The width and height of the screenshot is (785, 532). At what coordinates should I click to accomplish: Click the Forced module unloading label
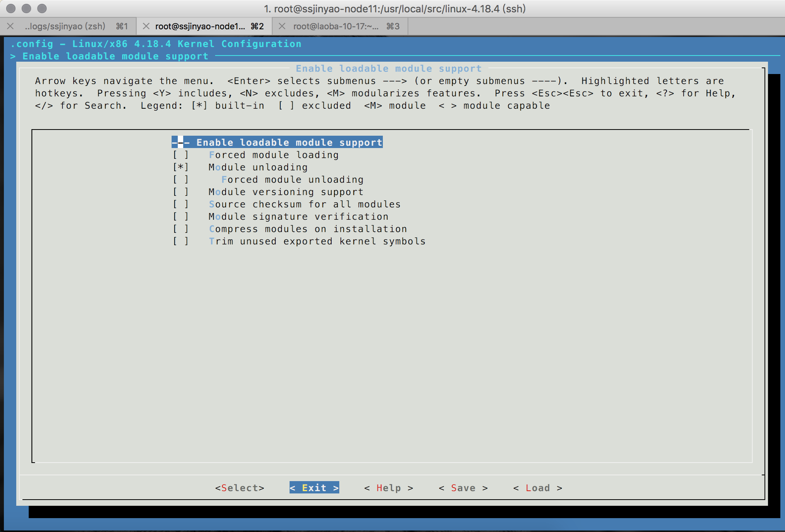(292, 180)
